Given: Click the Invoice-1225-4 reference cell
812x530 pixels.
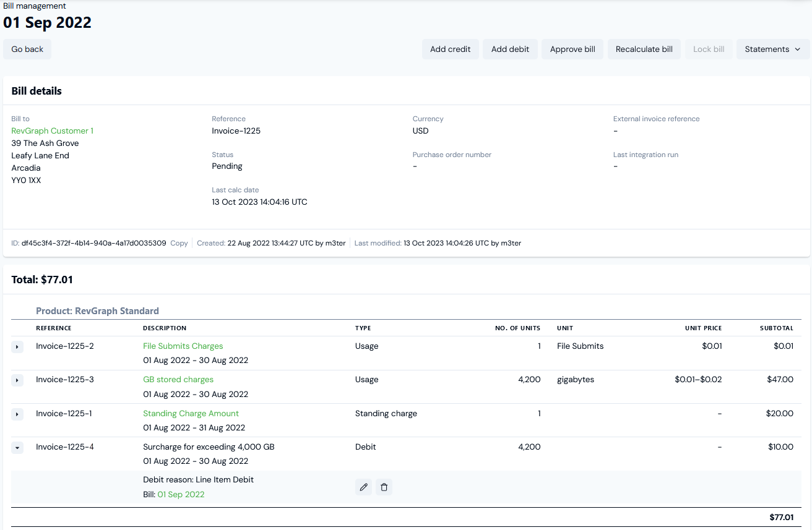Looking at the screenshot, I should (x=65, y=447).
